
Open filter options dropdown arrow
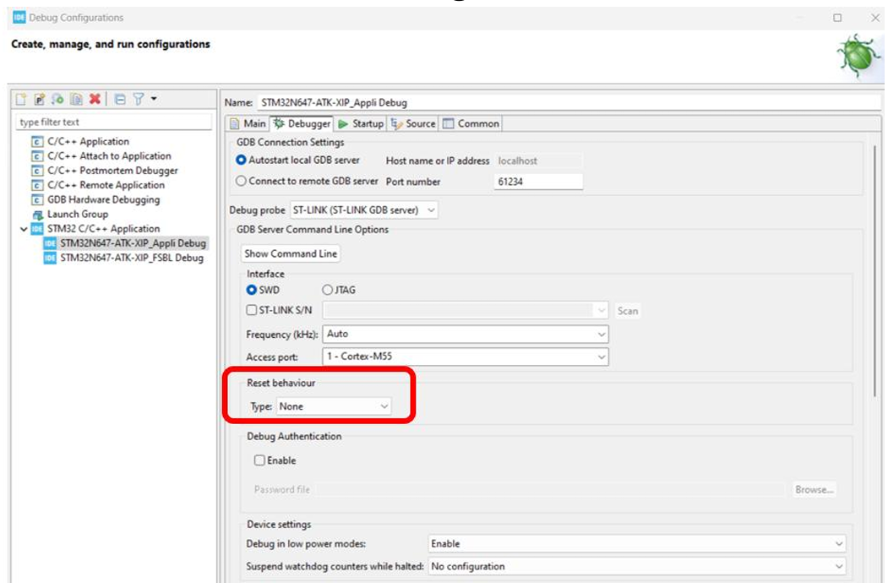pyautogui.click(x=154, y=99)
